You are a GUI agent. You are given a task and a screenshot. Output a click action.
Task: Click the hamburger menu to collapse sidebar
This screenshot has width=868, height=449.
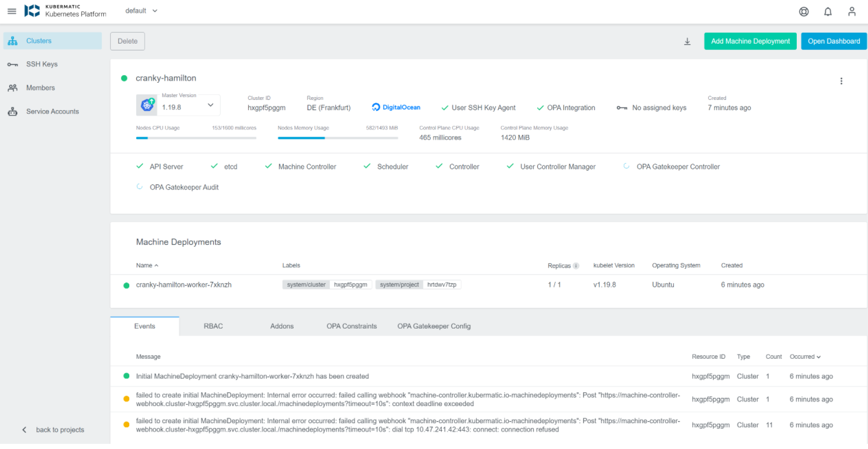tap(11, 11)
